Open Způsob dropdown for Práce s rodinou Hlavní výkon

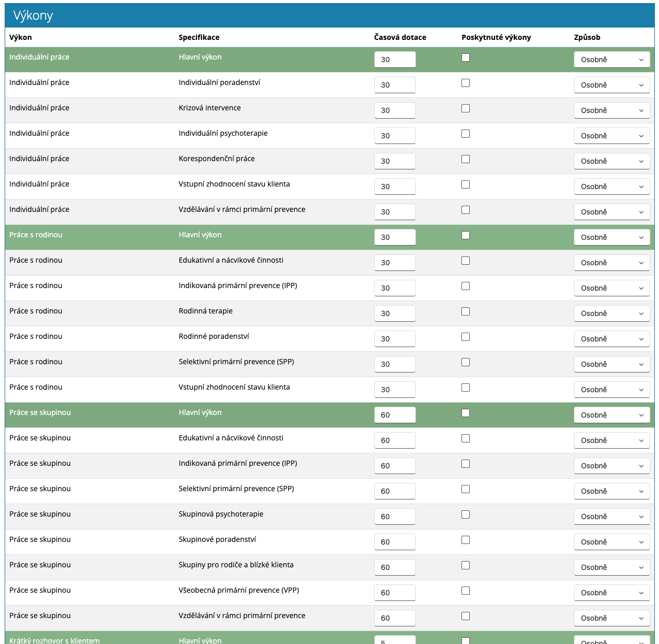pyautogui.click(x=612, y=237)
